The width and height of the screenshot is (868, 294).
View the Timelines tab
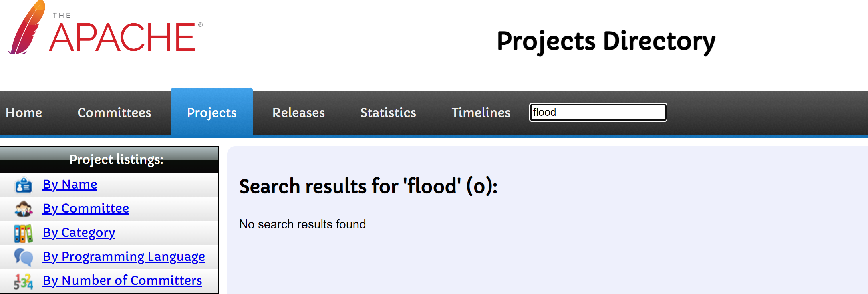[481, 113]
